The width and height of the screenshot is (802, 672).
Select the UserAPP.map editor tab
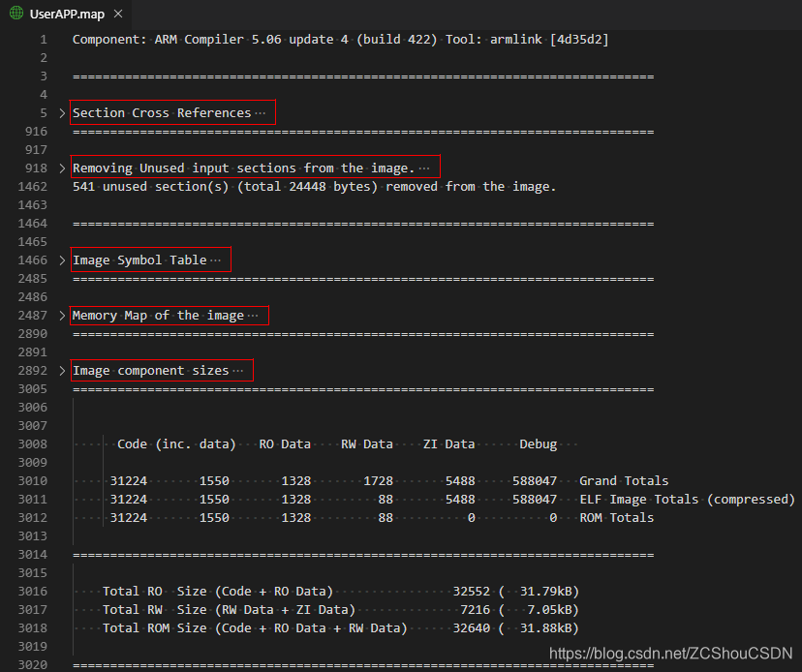click(x=67, y=14)
